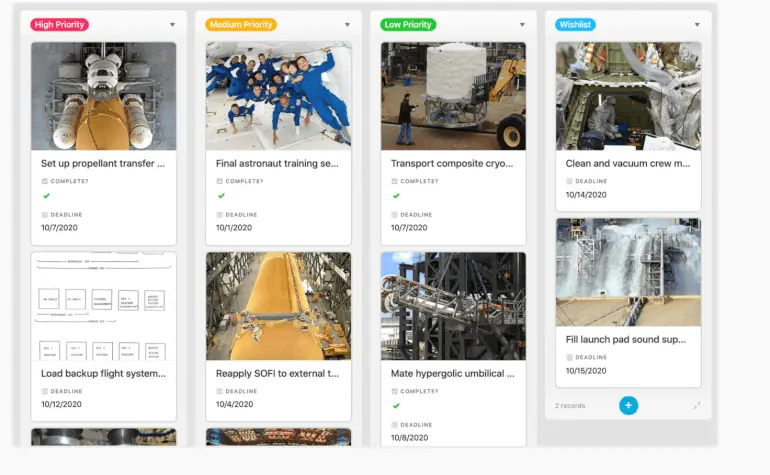Open the Medium Priority stack dropdown arrow
Viewport: 770px width, 475px height.
pyautogui.click(x=347, y=25)
